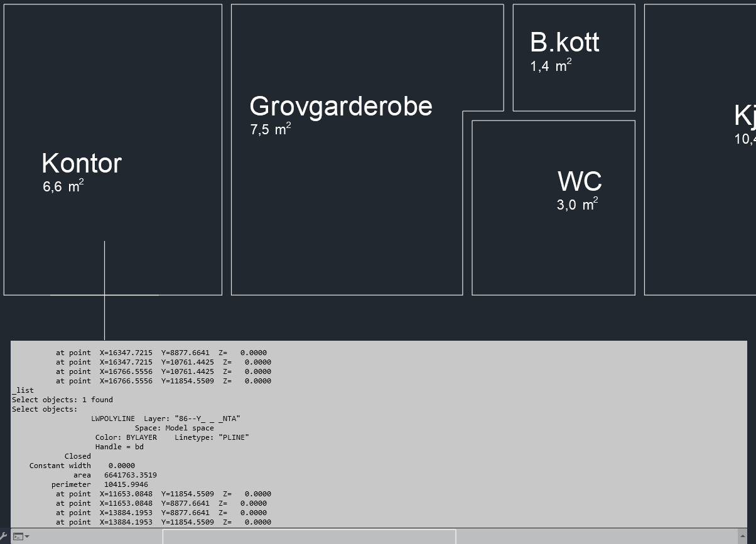
Task: Click the Customization wrench icon
Action: [5, 537]
